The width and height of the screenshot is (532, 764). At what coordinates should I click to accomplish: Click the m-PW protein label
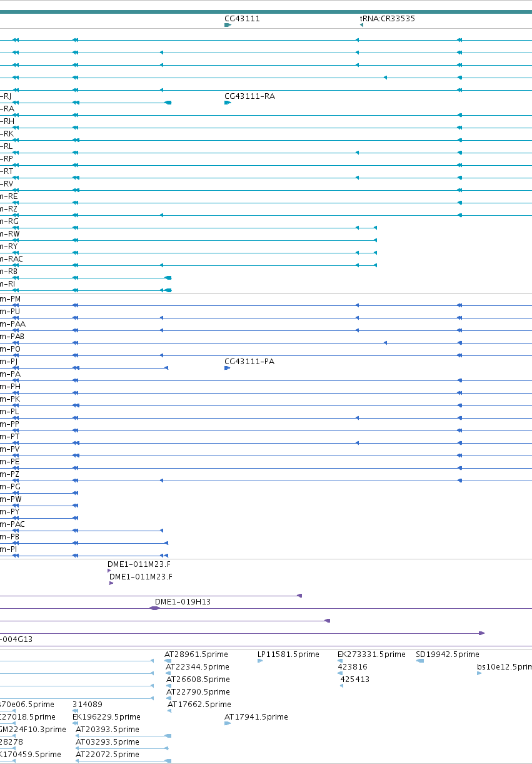click(x=11, y=499)
